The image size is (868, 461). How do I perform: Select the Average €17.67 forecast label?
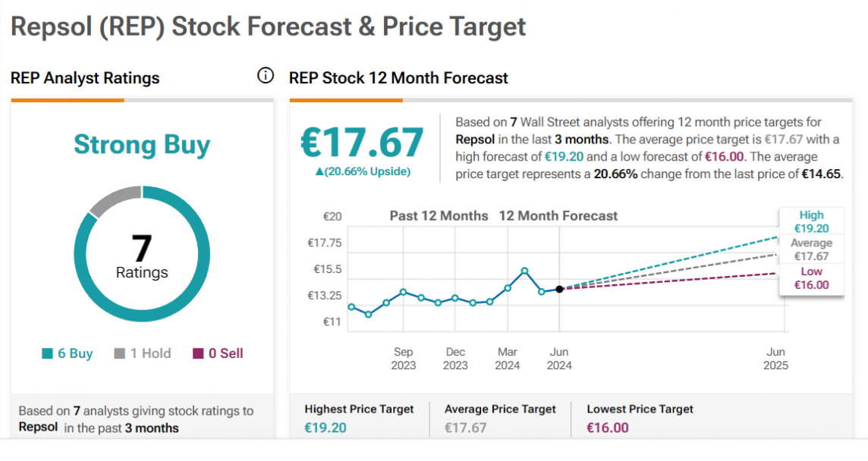click(x=811, y=249)
